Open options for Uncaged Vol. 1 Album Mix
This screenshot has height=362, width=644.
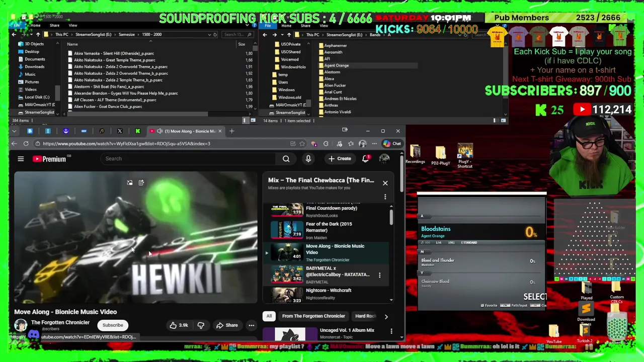coord(391,331)
